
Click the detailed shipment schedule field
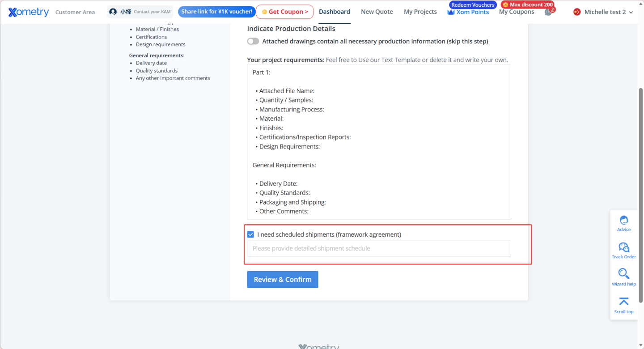pos(379,248)
